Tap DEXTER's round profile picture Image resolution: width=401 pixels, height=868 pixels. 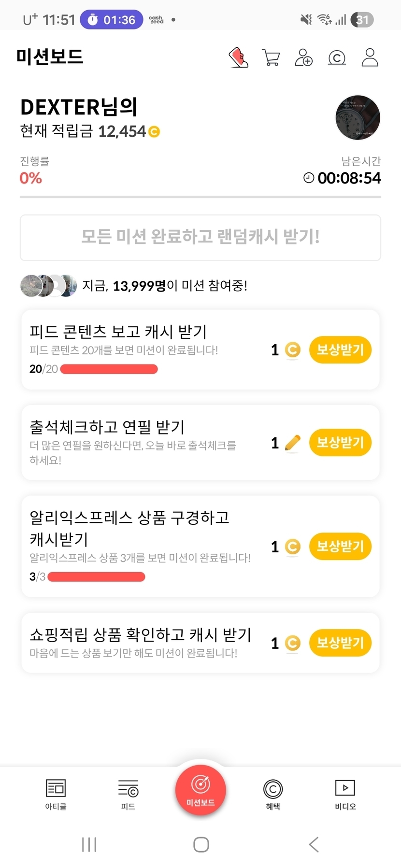tap(358, 117)
